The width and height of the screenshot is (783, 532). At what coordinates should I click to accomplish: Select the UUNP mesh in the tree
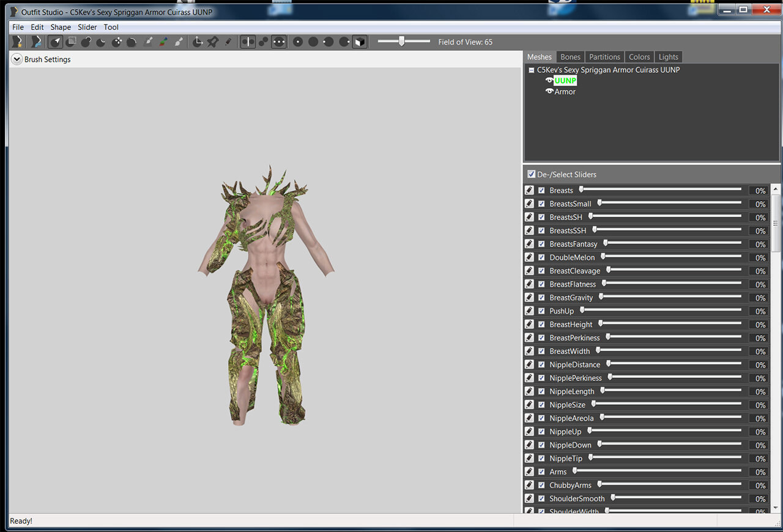[565, 81]
